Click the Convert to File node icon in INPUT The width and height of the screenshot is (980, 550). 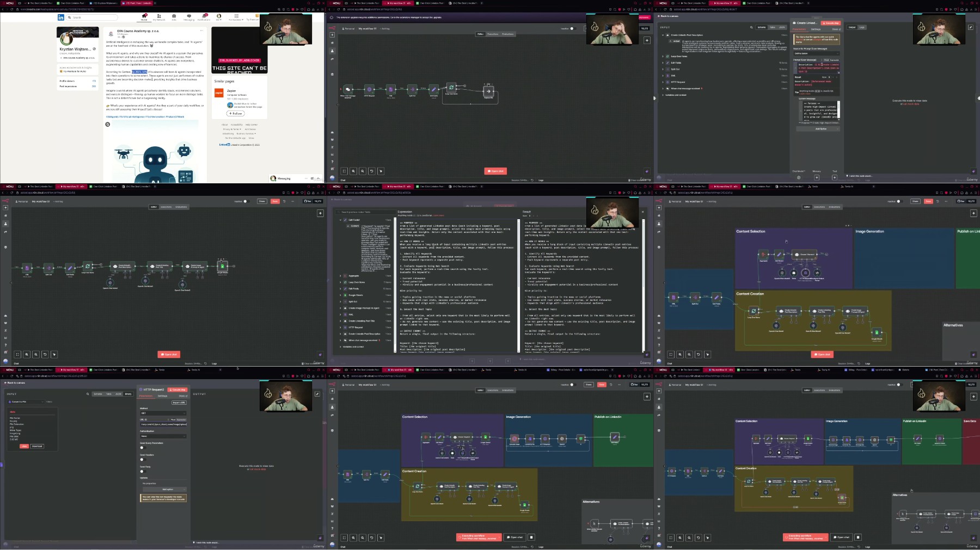point(10,402)
